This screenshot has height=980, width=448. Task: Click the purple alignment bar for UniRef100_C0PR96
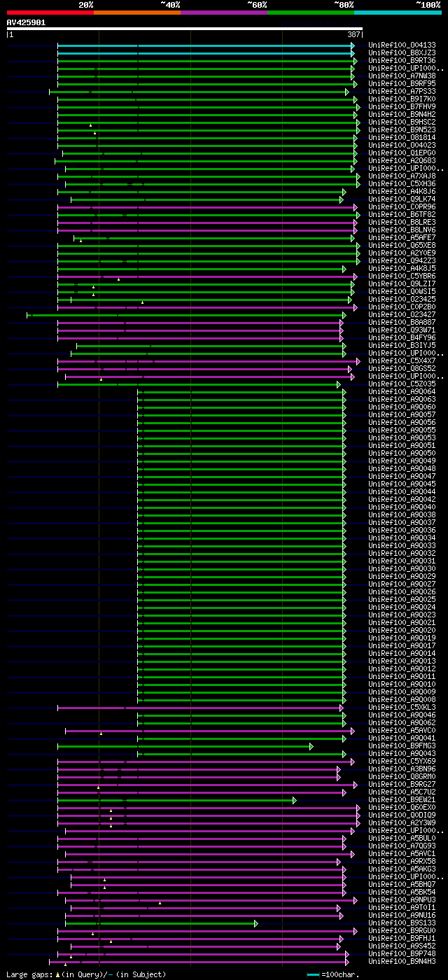[x=206, y=207]
